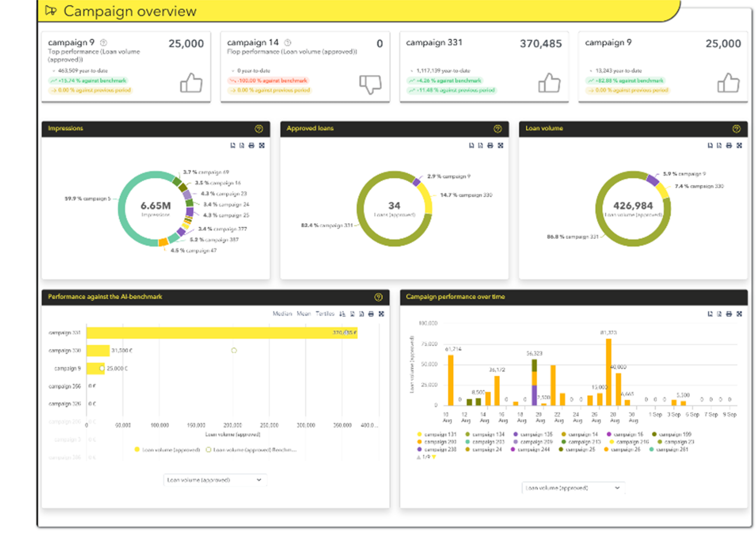
Task: Click info icon next to campaign 14
Action: click(x=288, y=42)
